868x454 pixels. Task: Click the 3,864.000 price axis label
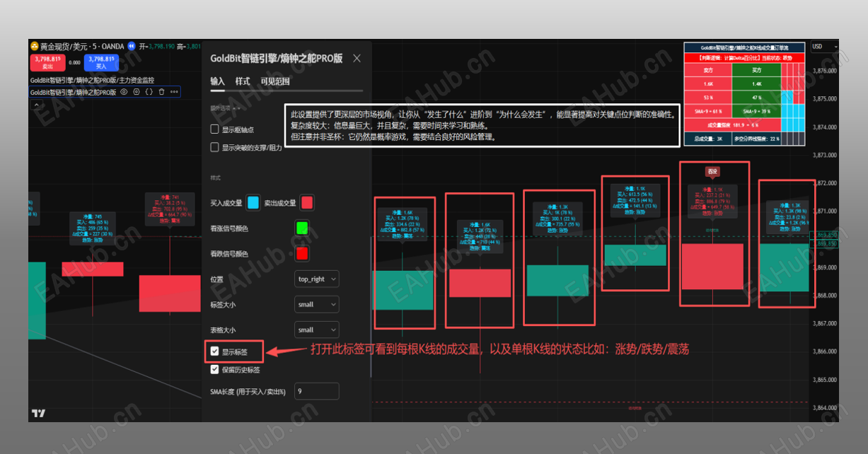(x=825, y=407)
